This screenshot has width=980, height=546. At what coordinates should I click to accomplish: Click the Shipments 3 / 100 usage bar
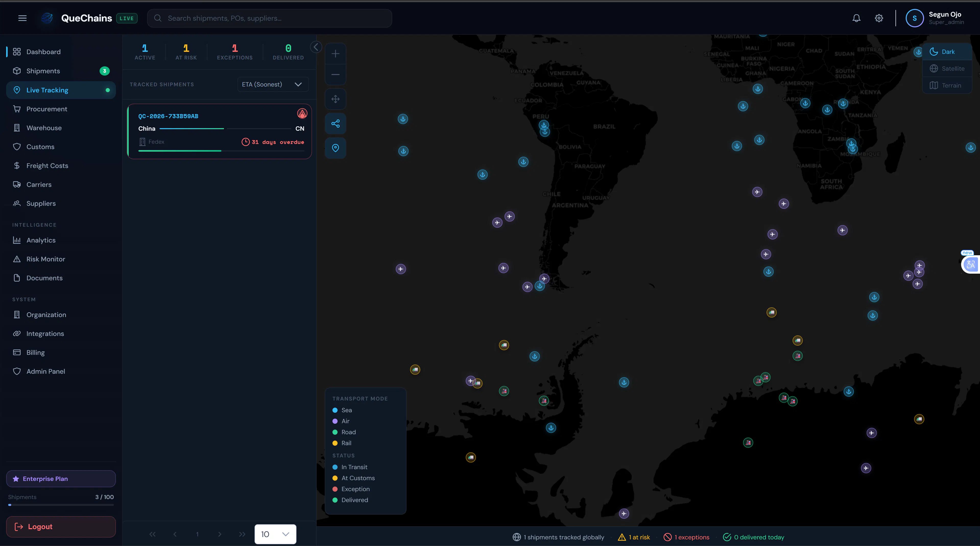click(x=61, y=505)
